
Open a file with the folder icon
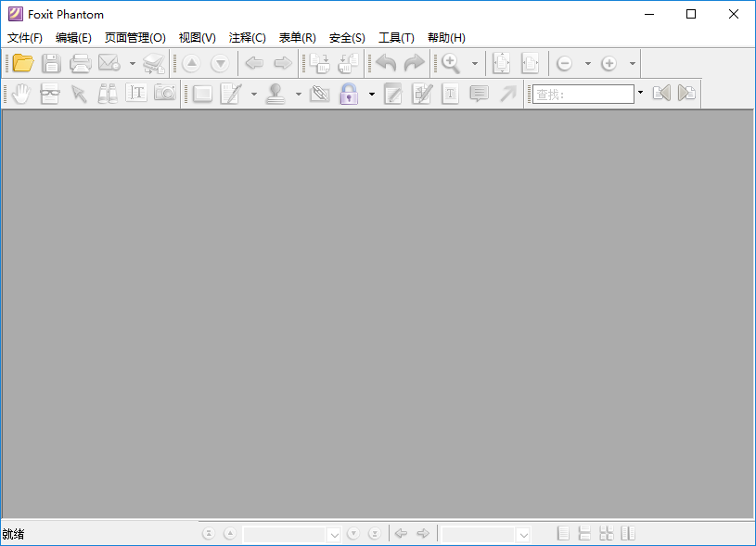[x=22, y=63]
